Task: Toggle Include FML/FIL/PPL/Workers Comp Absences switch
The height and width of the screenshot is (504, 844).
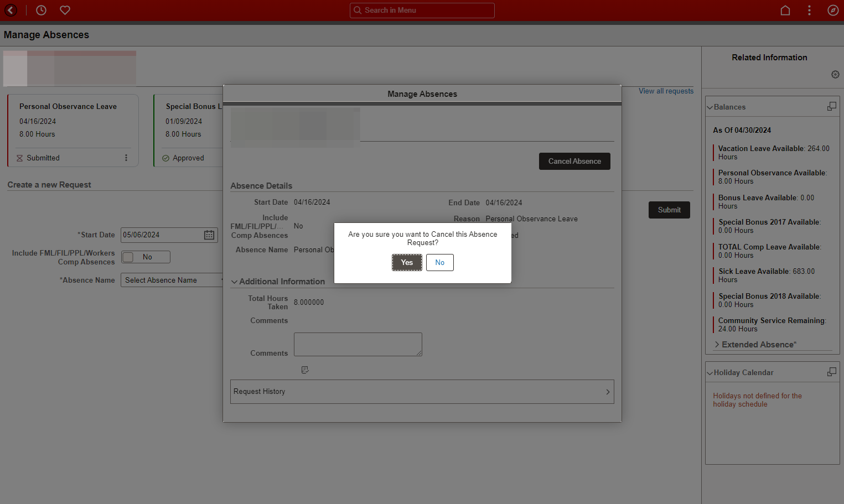Action: click(146, 257)
